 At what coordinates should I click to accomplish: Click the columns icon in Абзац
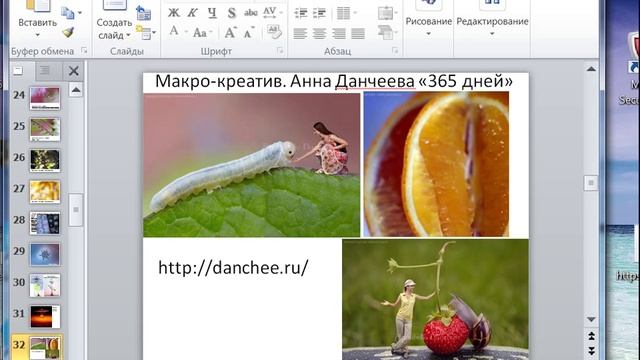pyautogui.click(x=343, y=13)
